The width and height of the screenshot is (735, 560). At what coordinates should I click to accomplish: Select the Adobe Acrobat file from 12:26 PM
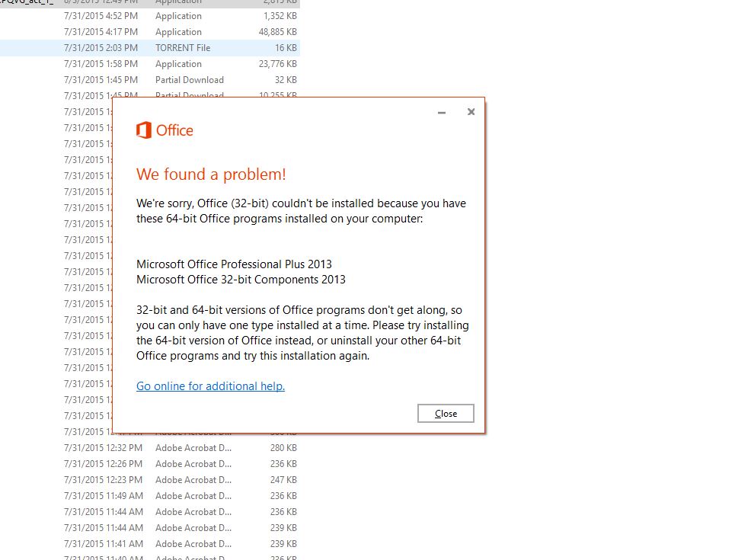point(150,464)
